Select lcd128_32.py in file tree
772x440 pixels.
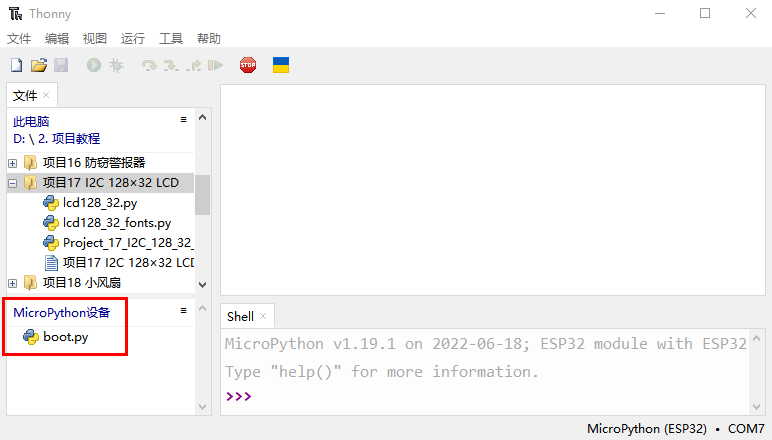(100, 203)
